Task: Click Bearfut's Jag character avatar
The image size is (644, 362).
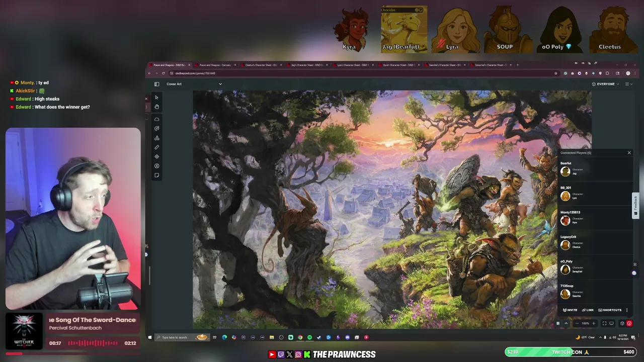Action: [x=566, y=171]
